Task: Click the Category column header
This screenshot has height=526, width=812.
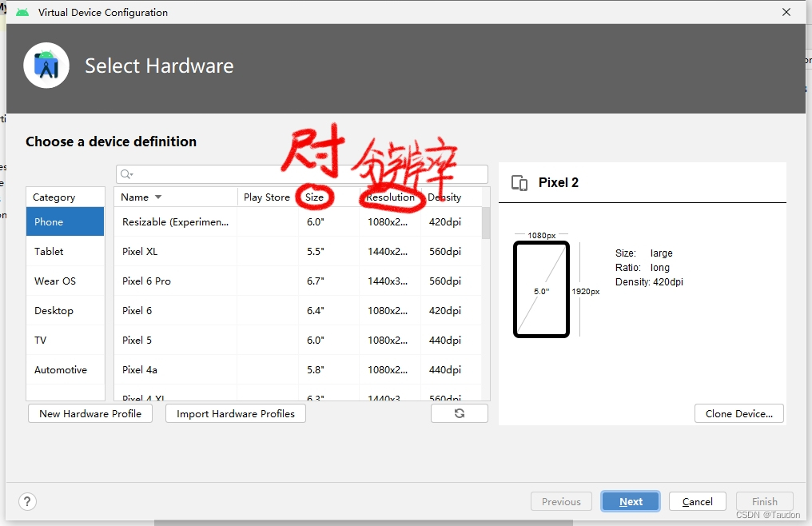Action: click(x=66, y=197)
